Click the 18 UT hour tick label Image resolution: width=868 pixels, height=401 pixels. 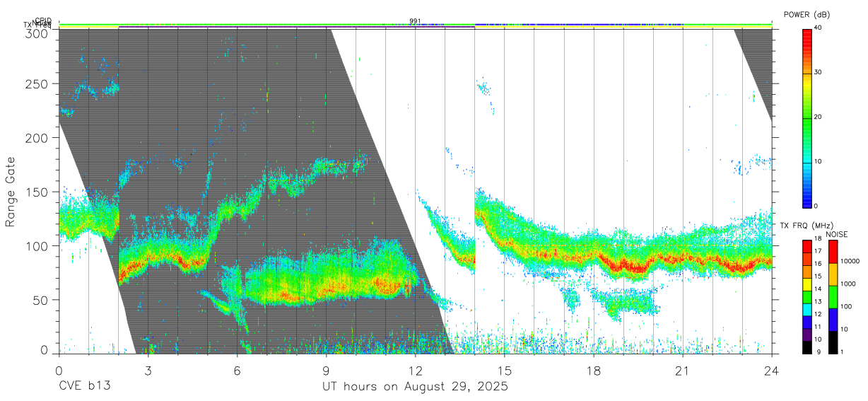[594, 370]
